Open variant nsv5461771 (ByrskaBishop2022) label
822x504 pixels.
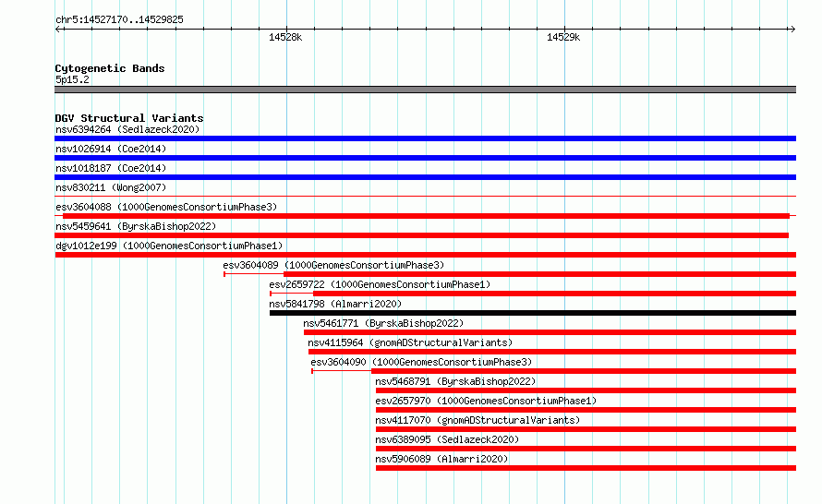(383, 323)
